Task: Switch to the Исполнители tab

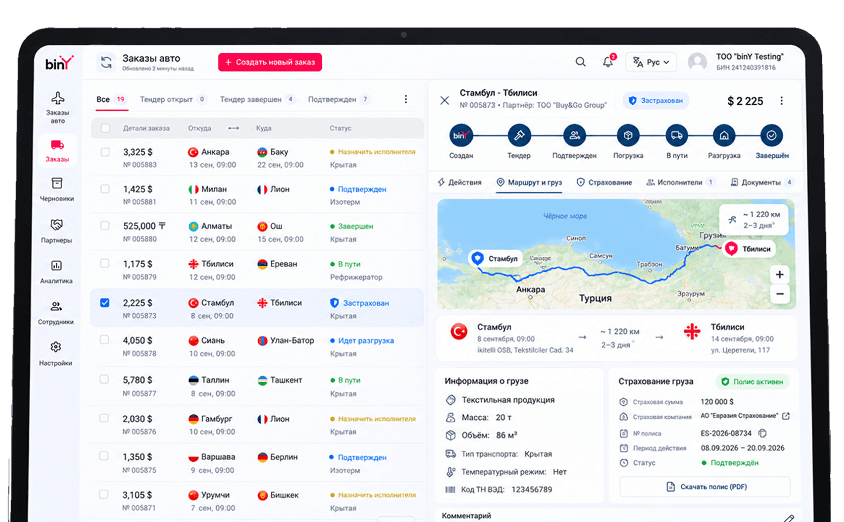Action: pyautogui.click(x=680, y=182)
